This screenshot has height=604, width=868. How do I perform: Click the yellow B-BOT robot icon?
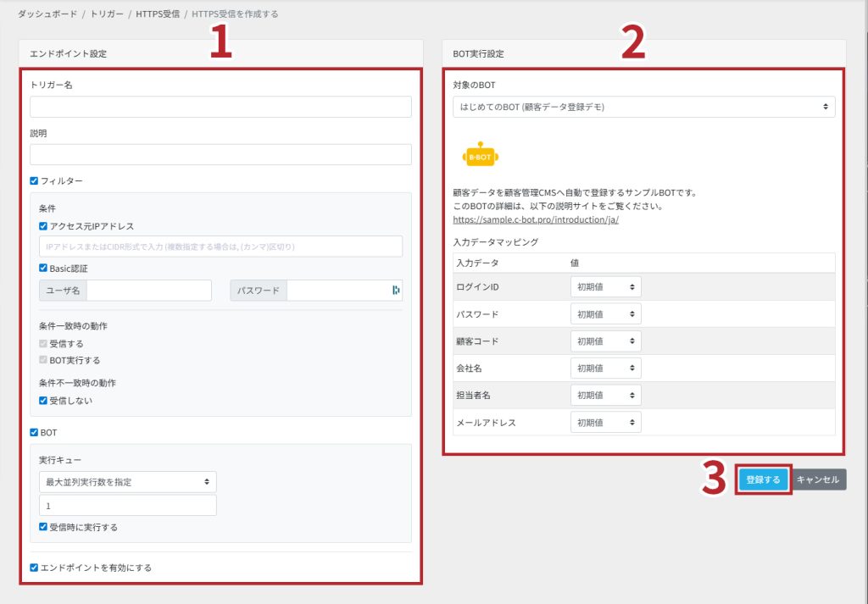pos(481,157)
